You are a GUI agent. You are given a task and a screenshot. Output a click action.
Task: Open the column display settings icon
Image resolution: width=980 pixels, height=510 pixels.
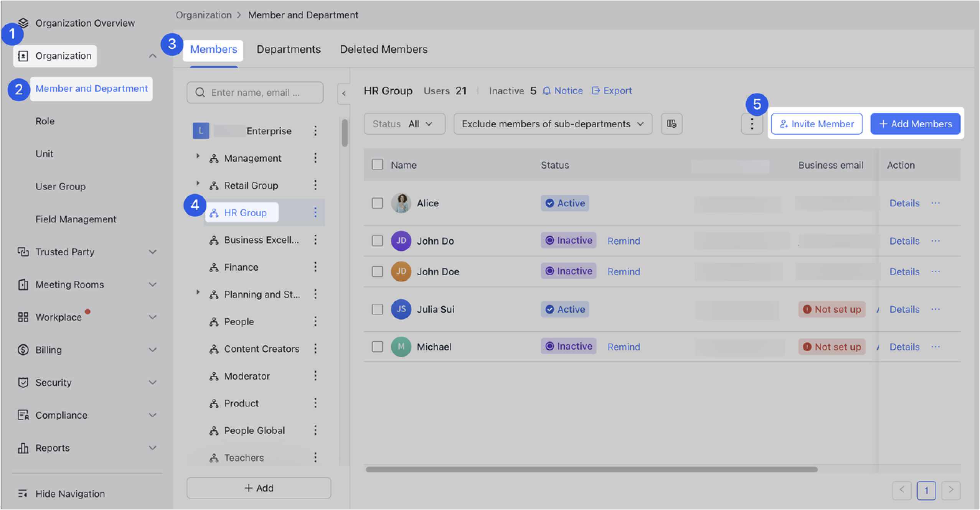671,123
